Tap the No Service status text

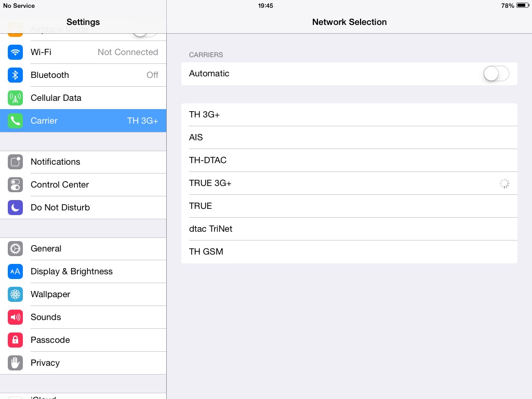tap(19, 6)
